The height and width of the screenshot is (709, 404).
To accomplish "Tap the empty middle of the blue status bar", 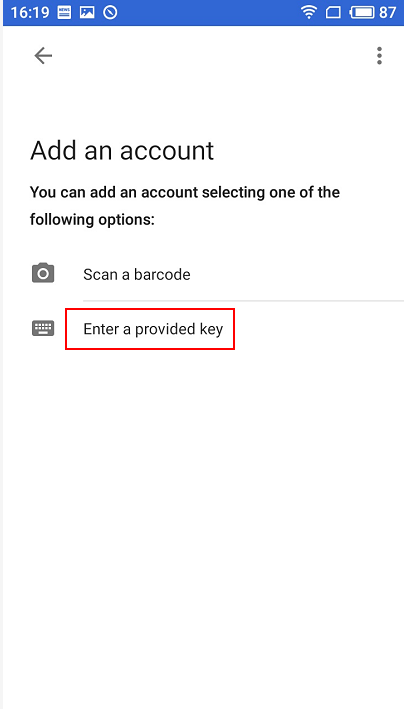I will point(208,12).
